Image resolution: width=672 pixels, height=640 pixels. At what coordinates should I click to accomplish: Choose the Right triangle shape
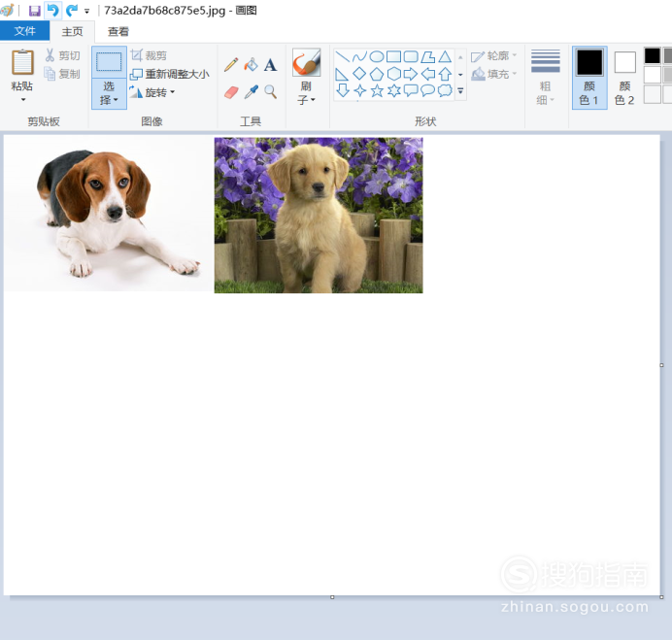[x=342, y=74]
